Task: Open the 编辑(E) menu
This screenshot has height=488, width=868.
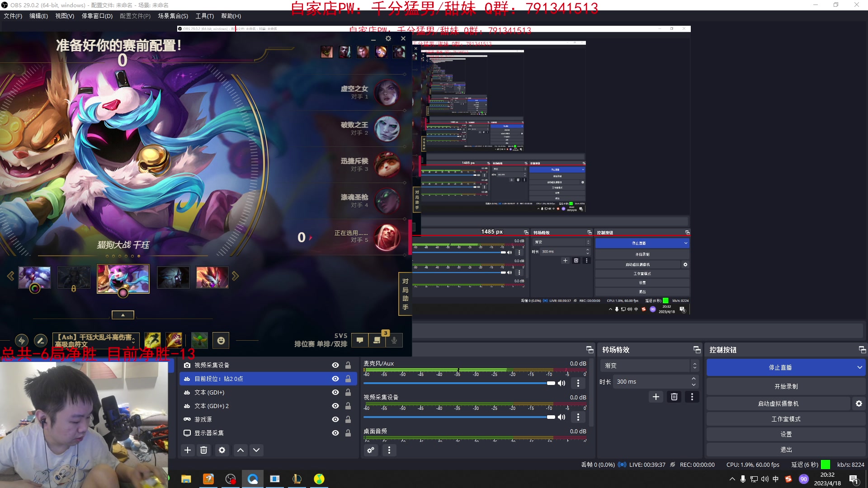Action: 39,16
